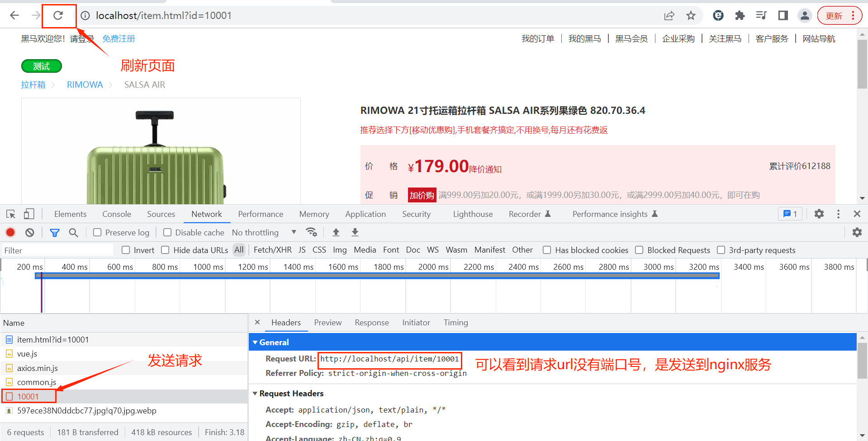This screenshot has height=441, width=868.
Task: Click the browser back arrow
Action: point(14,15)
